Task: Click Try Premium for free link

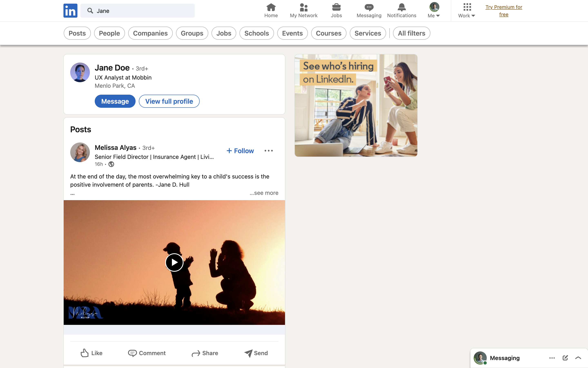Action: click(x=504, y=11)
